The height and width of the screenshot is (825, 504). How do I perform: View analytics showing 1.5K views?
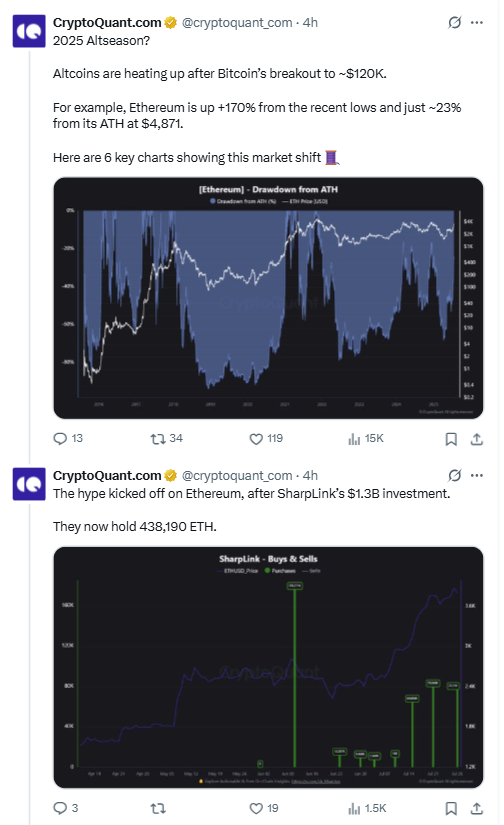pyautogui.click(x=354, y=808)
